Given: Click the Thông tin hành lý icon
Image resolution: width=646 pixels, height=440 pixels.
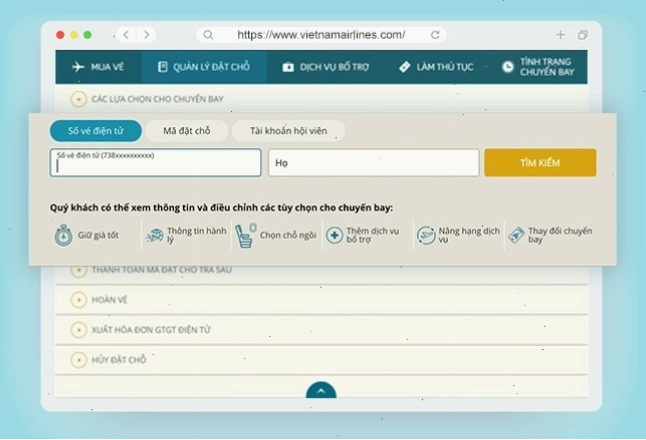Looking at the screenshot, I should point(155,235).
